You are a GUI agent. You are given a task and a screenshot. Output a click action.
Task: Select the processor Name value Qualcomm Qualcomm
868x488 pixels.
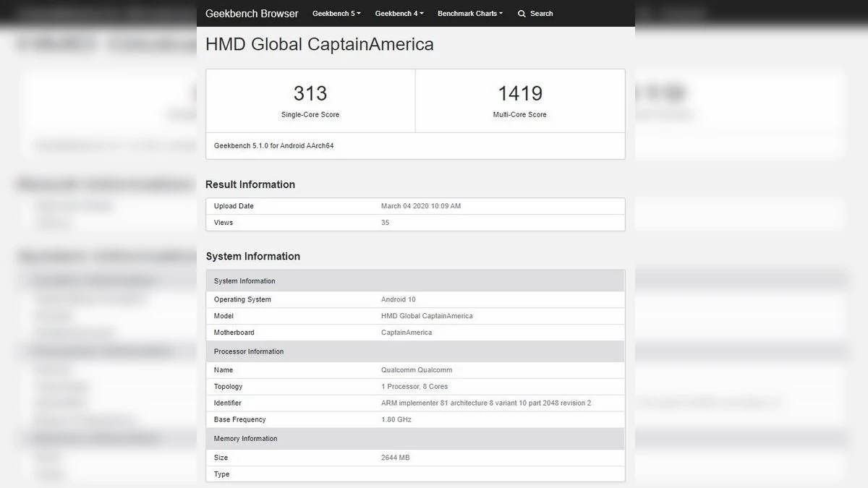click(x=416, y=370)
